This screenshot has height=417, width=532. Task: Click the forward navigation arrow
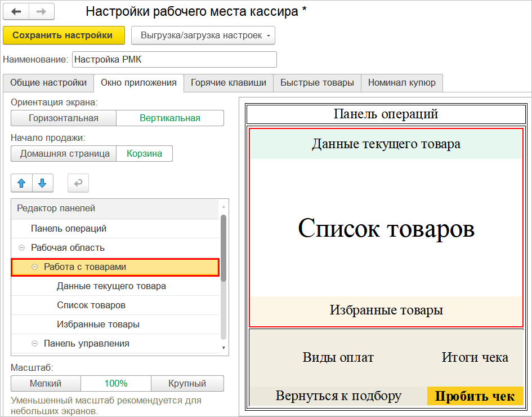click(42, 11)
